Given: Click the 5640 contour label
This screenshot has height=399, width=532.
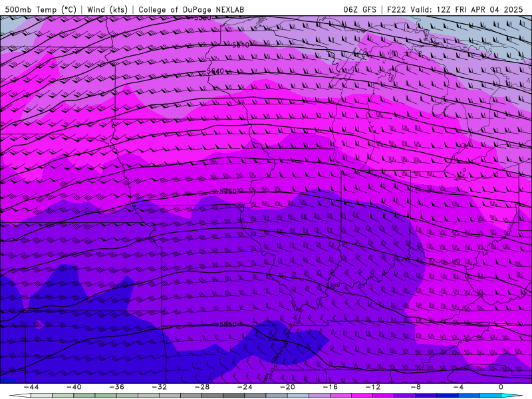Looking at the screenshot, I should point(215,71).
